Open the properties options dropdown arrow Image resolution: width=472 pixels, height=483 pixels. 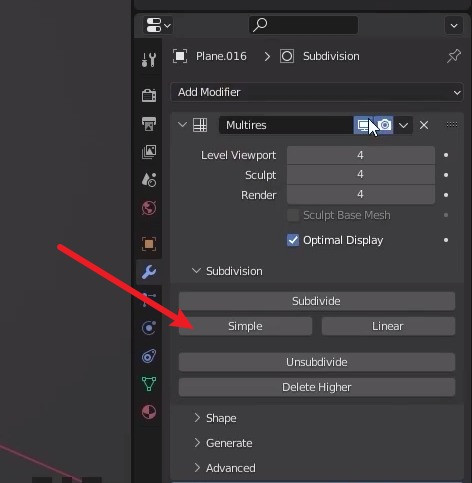(454, 25)
